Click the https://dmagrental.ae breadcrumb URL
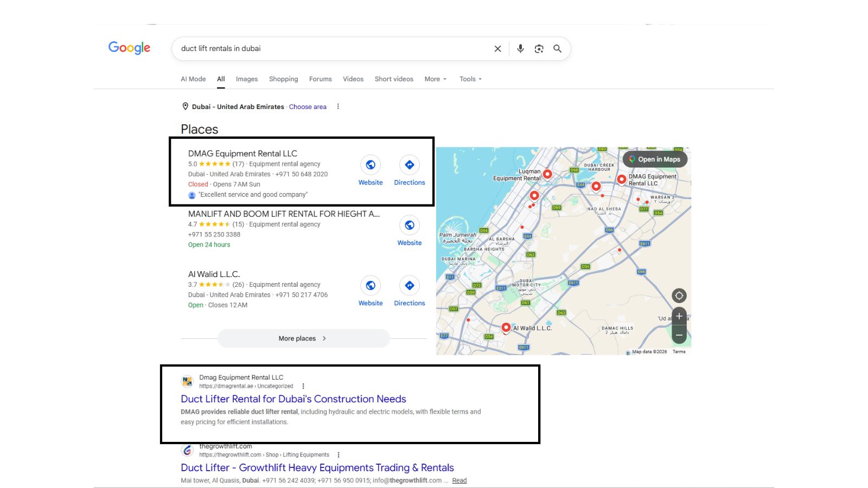 (x=226, y=387)
